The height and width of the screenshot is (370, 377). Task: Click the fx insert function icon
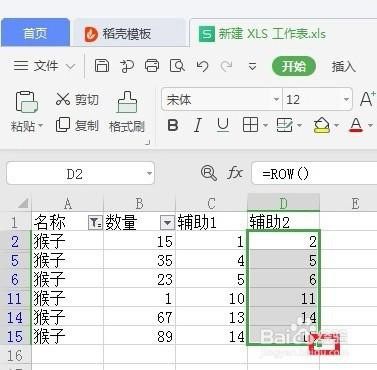[235, 173]
